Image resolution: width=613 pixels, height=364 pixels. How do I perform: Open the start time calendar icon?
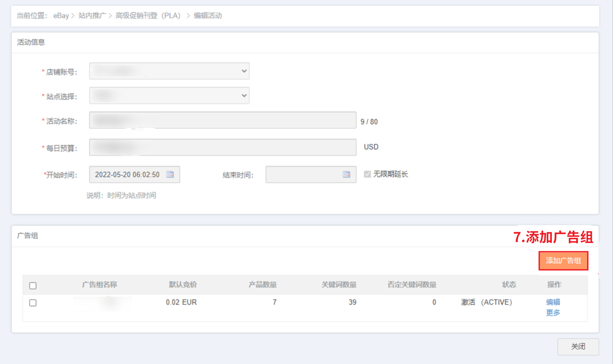[x=170, y=175]
